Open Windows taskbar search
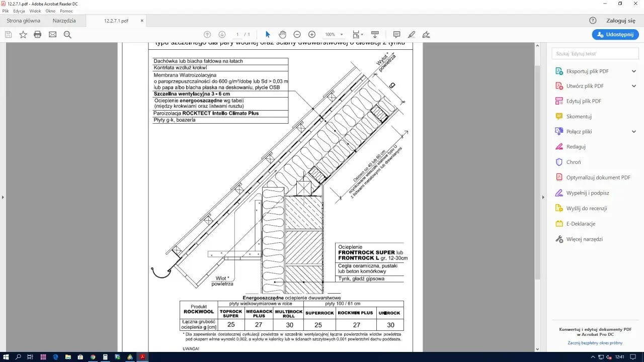This screenshot has width=644, height=362. [18, 357]
